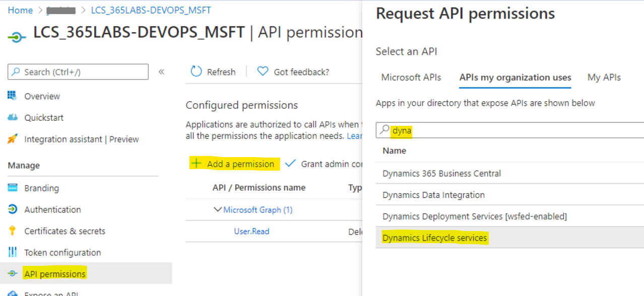Click the Home breadcrumb link

[20, 10]
